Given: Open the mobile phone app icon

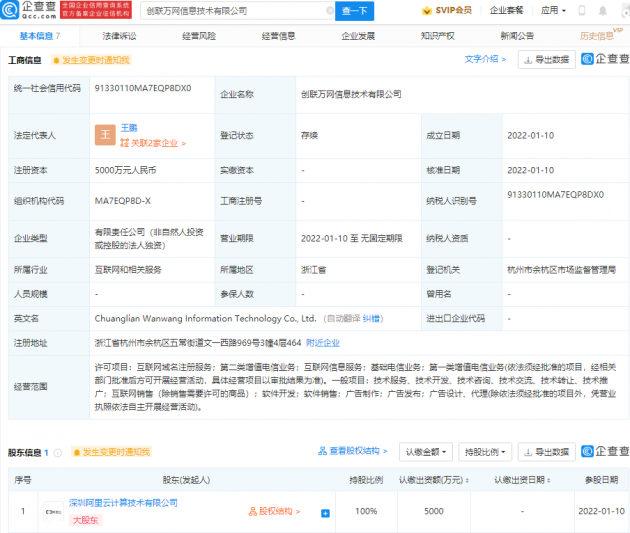Looking at the screenshot, I should pyautogui.click(x=582, y=10).
